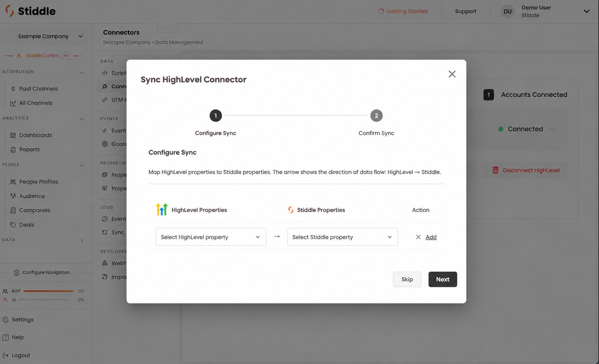The width and height of the screenshot is (599, 364).
Task: Go to Dashboards
Action: pyautogui.click(x=35, y=135)
